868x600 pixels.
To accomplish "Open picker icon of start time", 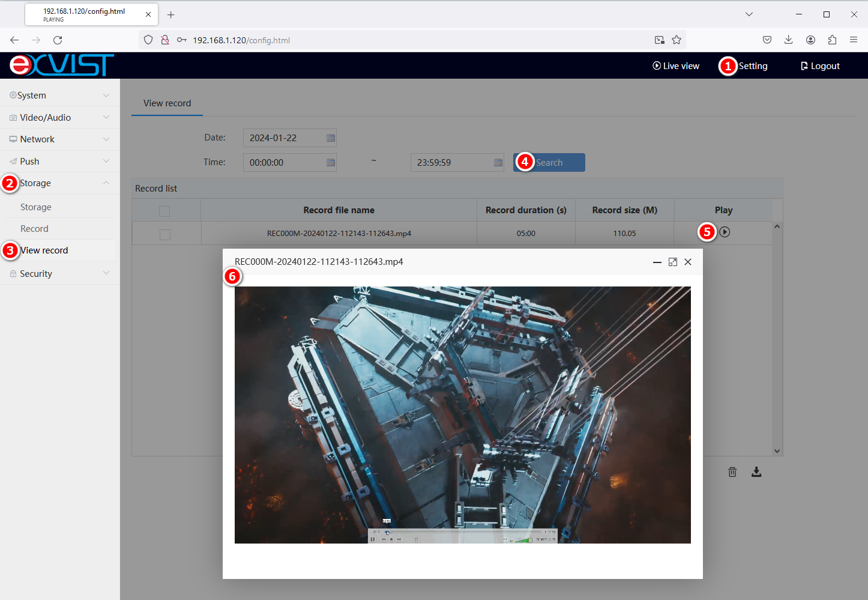I will 331,163.
